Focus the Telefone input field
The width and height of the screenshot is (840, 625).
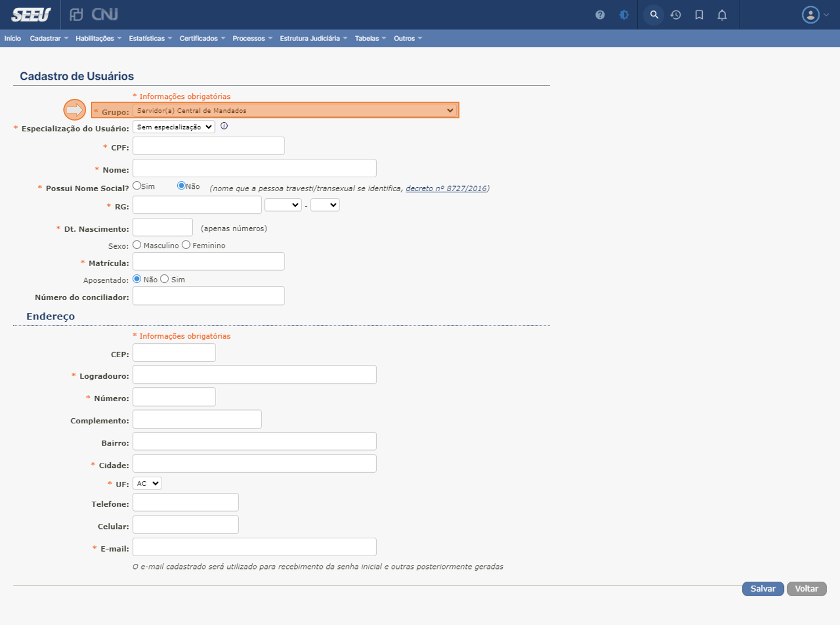(x=186, y=503)
